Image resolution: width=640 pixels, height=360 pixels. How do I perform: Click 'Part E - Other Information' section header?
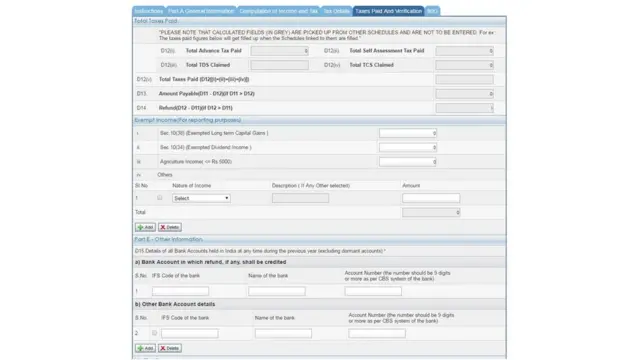click(x=169, y=239)
